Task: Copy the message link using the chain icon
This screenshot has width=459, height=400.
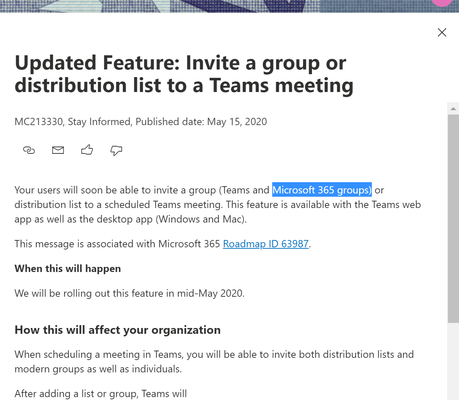Action: 29,150
